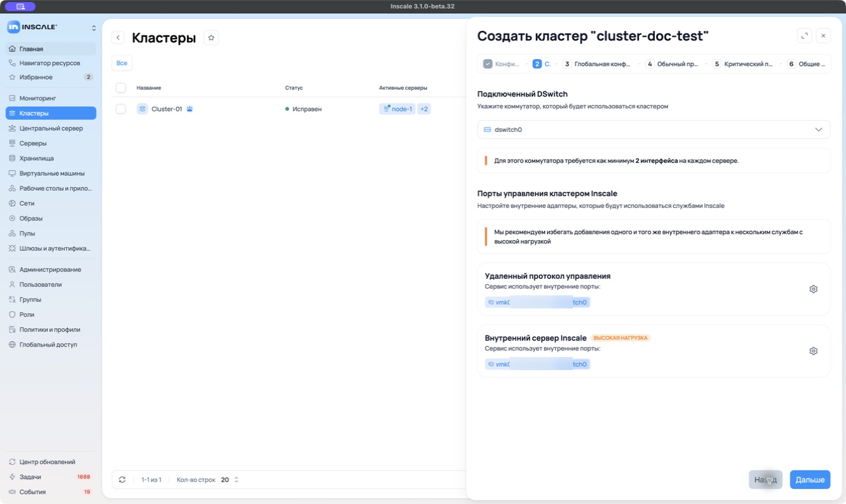Go to step 3 Глобальная конфигурация
Screen dimensions: 846x504
coord(597,64)
